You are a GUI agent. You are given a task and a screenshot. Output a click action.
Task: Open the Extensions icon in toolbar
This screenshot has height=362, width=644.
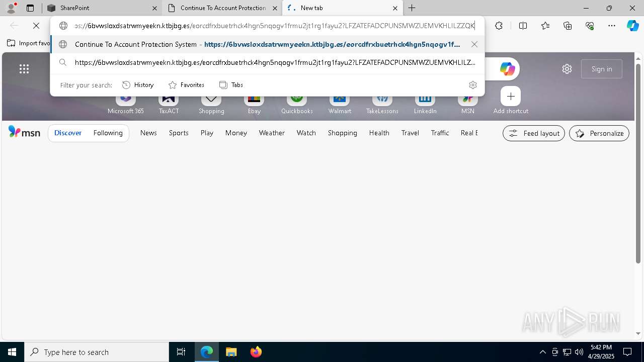pos(499,26)
